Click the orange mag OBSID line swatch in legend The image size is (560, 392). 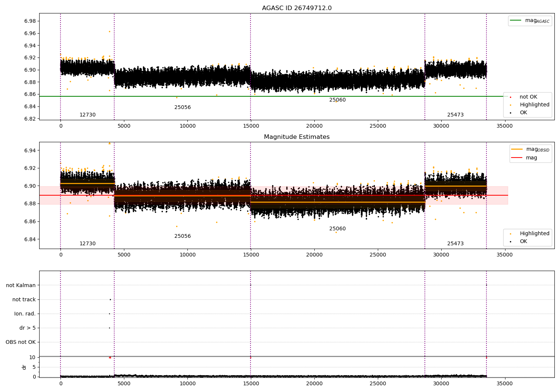(x=517, y=149)
